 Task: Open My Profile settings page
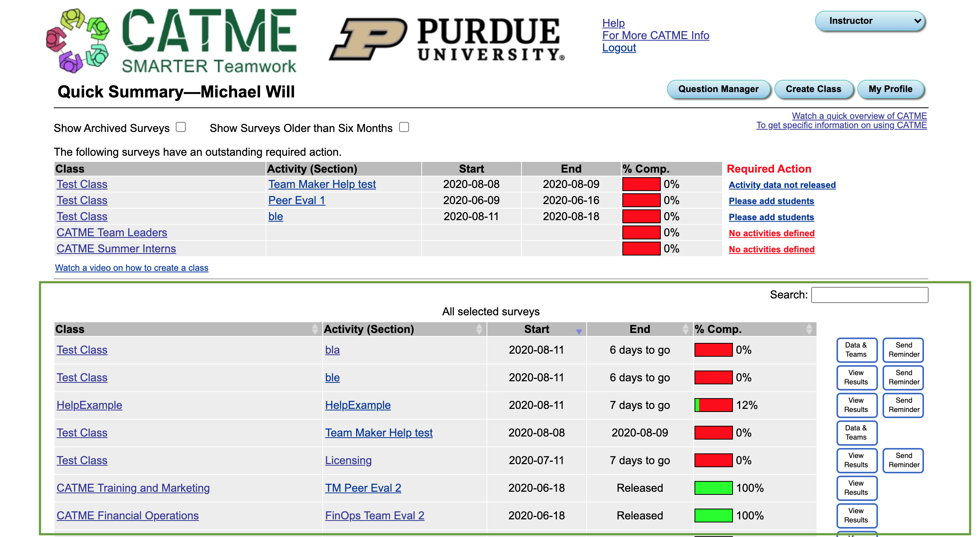tap(892, 89)
